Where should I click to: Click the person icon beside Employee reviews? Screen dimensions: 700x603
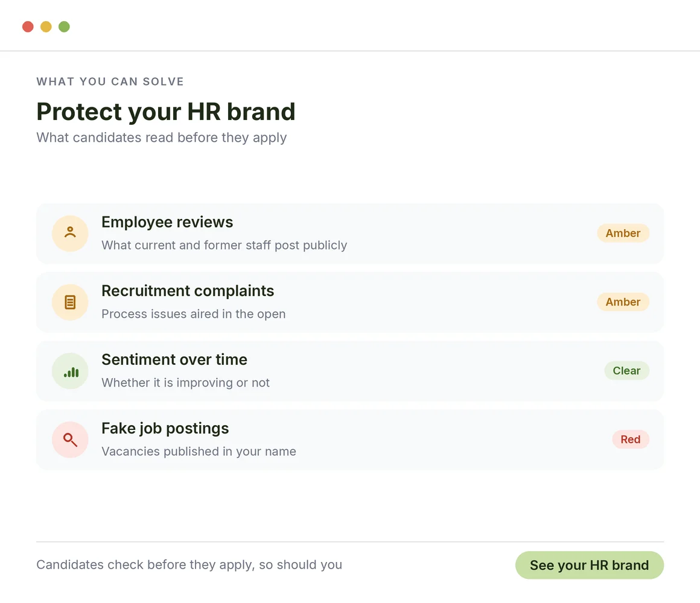pos(70,233)
